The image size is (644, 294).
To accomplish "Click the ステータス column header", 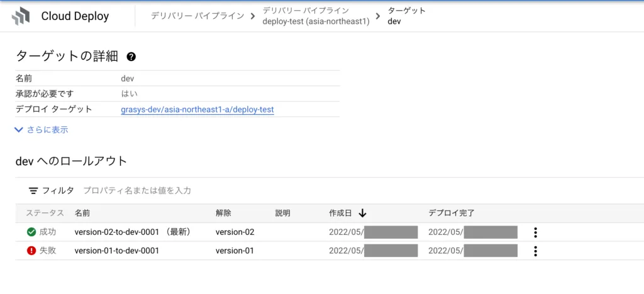I will point(45,213).
